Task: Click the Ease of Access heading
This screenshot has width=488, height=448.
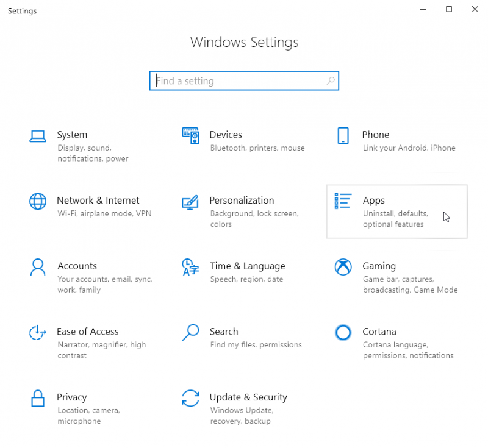Action: (x=88, y=332)
